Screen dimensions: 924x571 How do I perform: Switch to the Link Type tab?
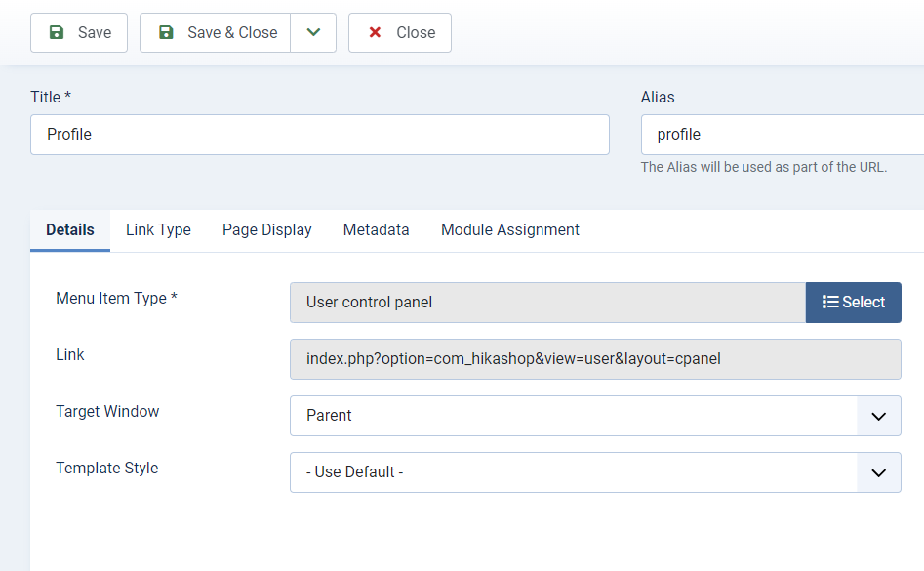158,230
